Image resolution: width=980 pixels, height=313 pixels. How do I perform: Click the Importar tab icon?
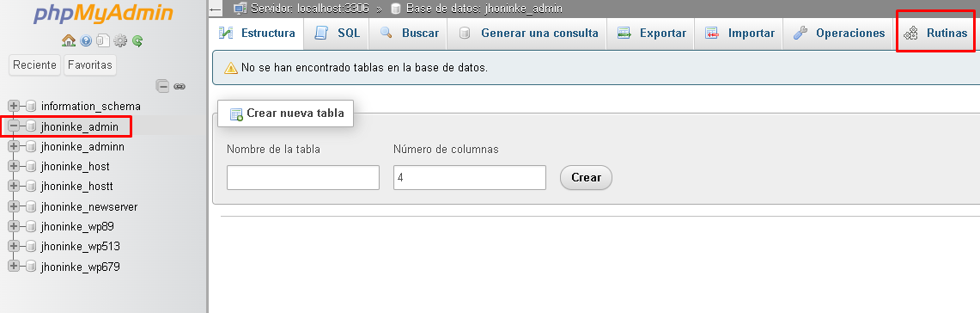pos(713,34)
